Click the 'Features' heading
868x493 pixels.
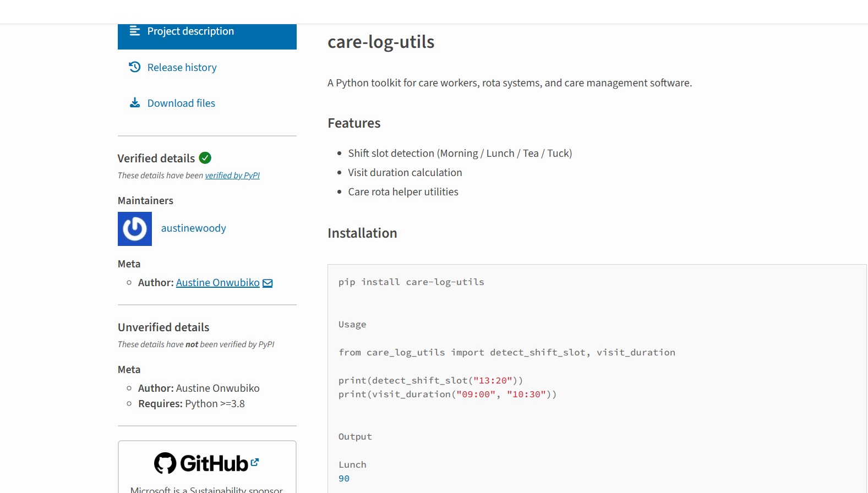354,123
